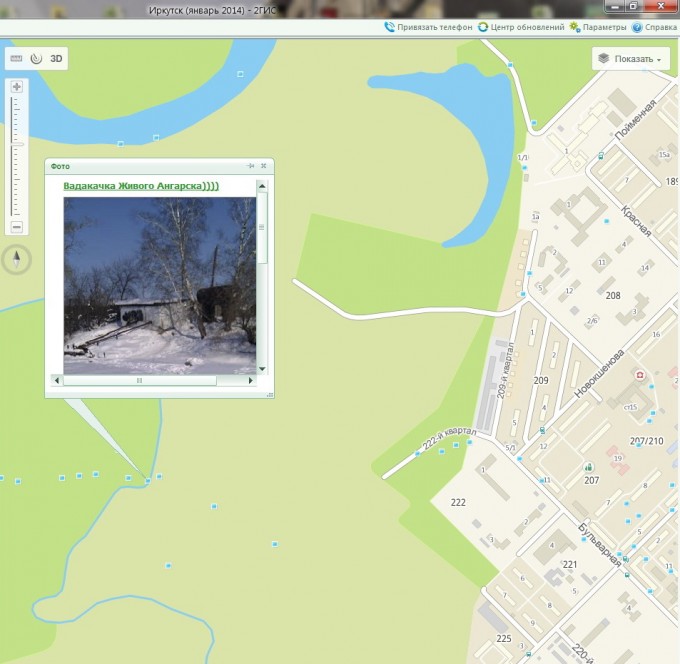Pin the Фото popup window
Screen dimensions: 680x664
(x=251, y=166)
